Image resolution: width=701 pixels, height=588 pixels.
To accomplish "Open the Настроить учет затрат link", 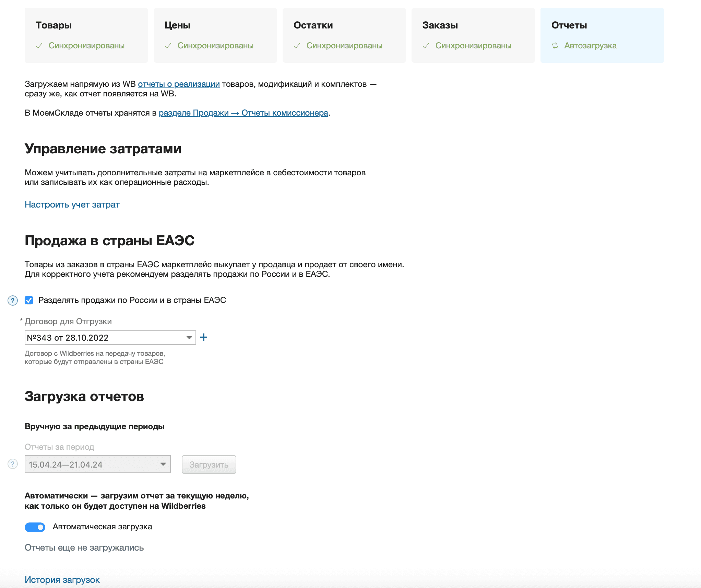I will click(x=72, y=204).
